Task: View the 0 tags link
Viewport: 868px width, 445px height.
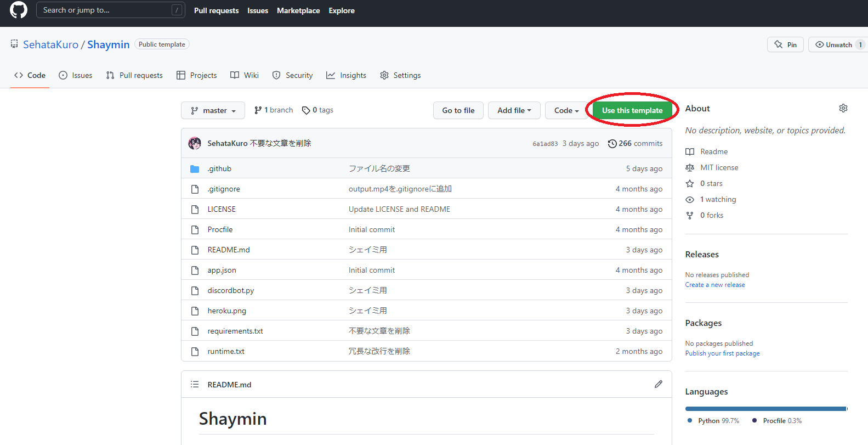Action: 317,110
